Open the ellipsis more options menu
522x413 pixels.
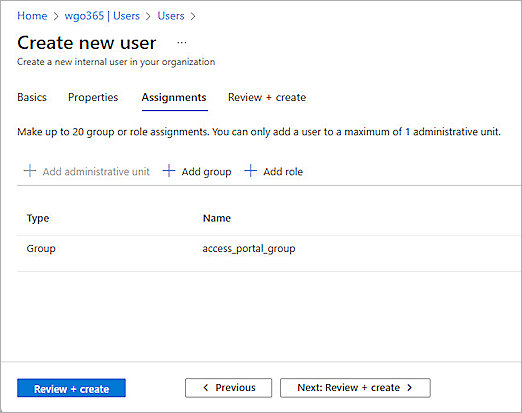tap(182, 43)
